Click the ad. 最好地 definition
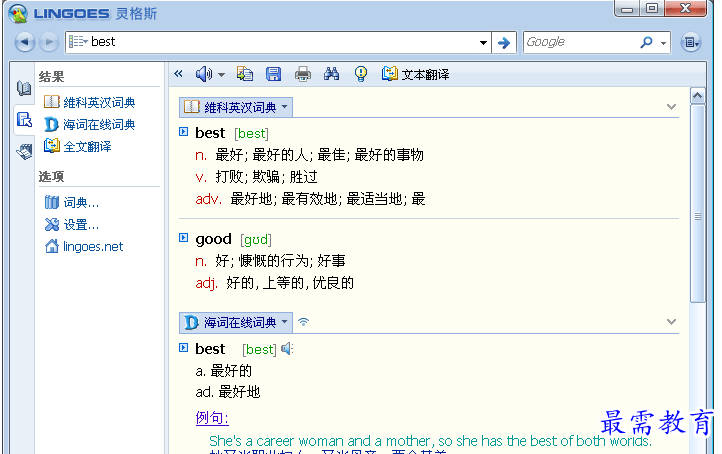The image size is (722, 454). pyautogui.click(x=228, y=392)
